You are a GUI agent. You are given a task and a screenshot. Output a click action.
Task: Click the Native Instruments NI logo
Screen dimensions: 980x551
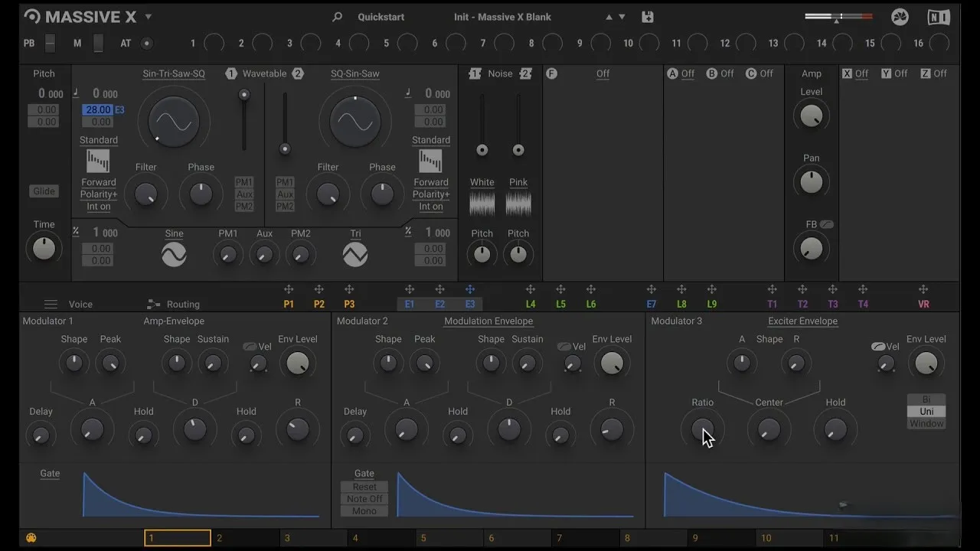(x=939, y=17)
